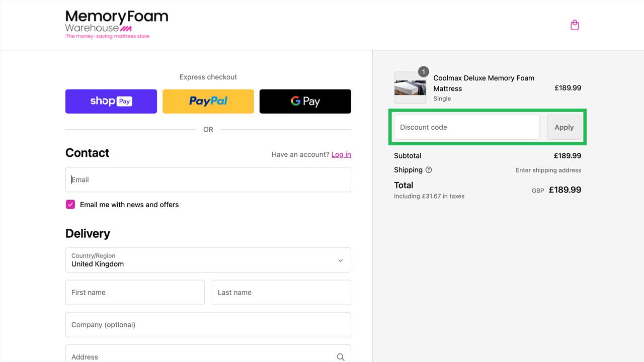This screenshot has width=644, height=362.
Task: Click the Subtotal label
Action: pos(408,156)
